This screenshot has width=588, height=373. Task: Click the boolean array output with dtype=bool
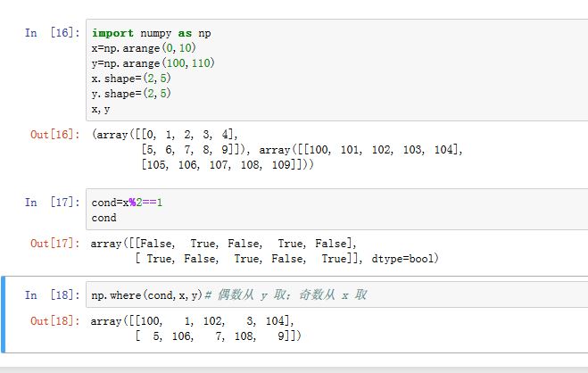point(265,251)
